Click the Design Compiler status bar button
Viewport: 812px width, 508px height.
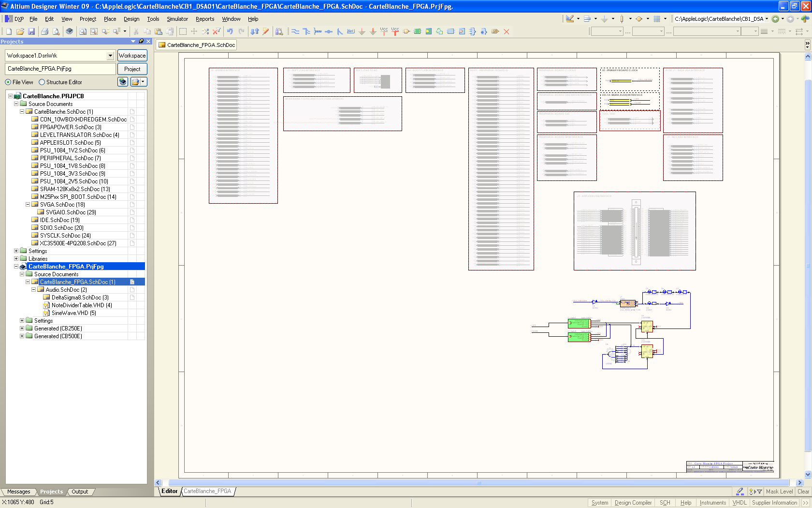633,503
